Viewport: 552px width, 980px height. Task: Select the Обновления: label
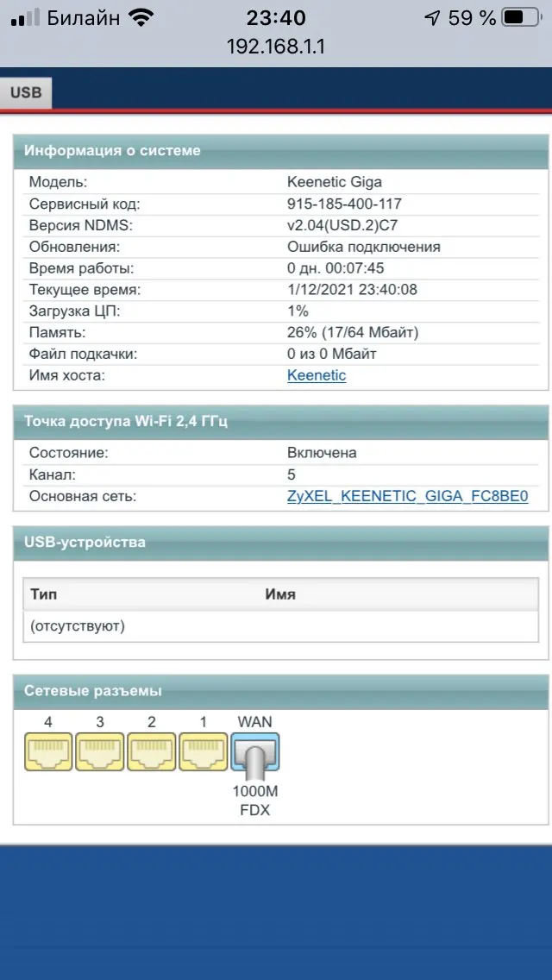(x=74, y=246)
